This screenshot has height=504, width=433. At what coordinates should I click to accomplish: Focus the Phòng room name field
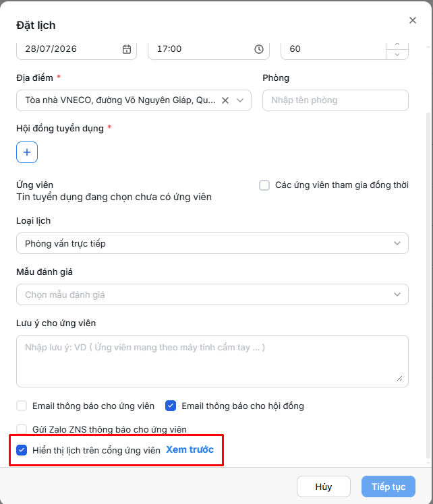(x=335, y=100)
